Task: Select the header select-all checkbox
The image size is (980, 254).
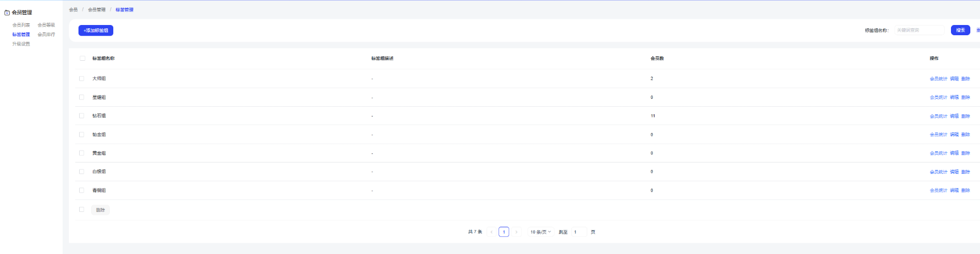Action: [x=83, y=59]
